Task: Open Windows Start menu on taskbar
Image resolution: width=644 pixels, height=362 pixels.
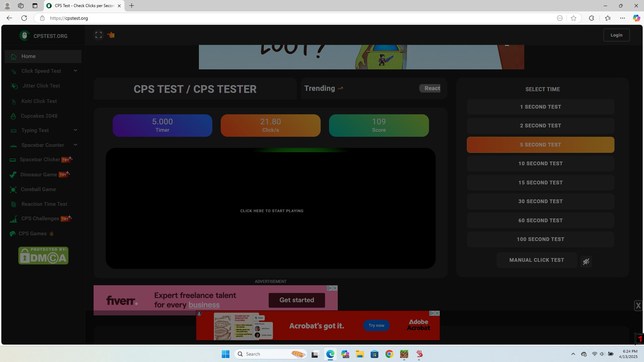Action: pyautogui.click(x=225, y=354)
